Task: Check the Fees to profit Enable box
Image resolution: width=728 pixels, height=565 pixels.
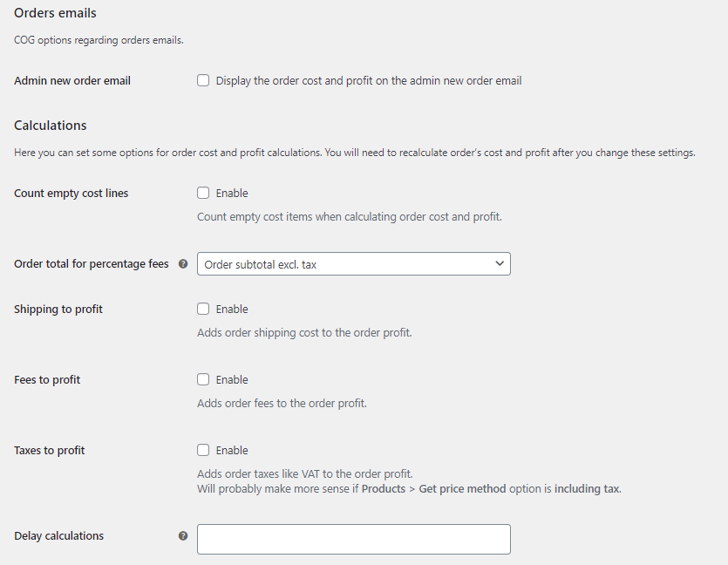Action: pos(203,379)
